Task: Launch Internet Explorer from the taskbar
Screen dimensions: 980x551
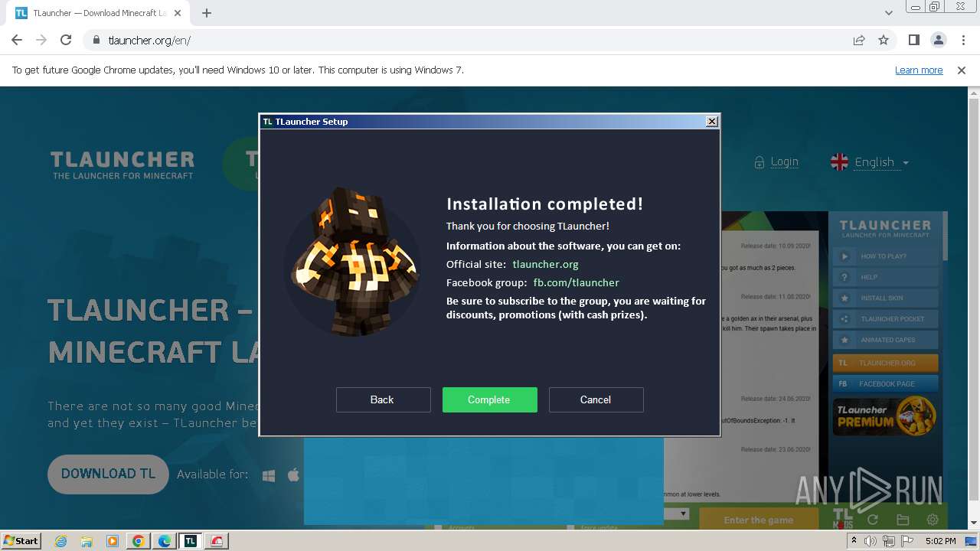Action: pyautogui.click(x=60, y=541)
